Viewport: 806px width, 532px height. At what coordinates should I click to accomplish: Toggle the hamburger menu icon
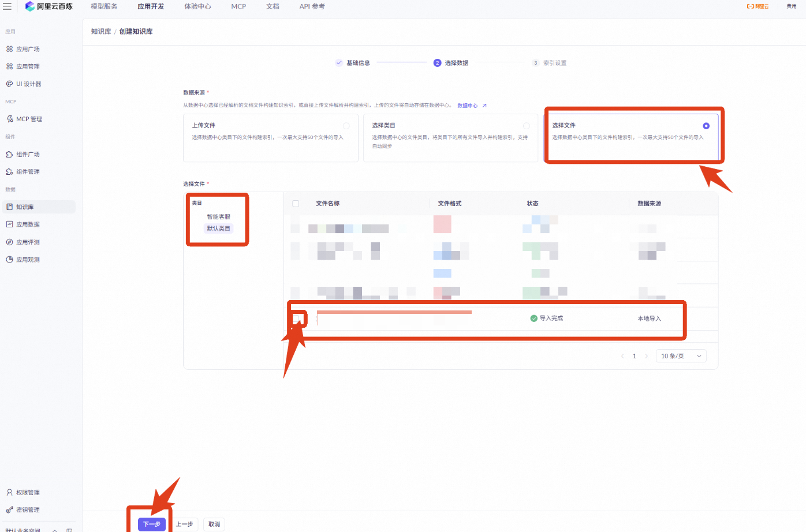point(8,6)
